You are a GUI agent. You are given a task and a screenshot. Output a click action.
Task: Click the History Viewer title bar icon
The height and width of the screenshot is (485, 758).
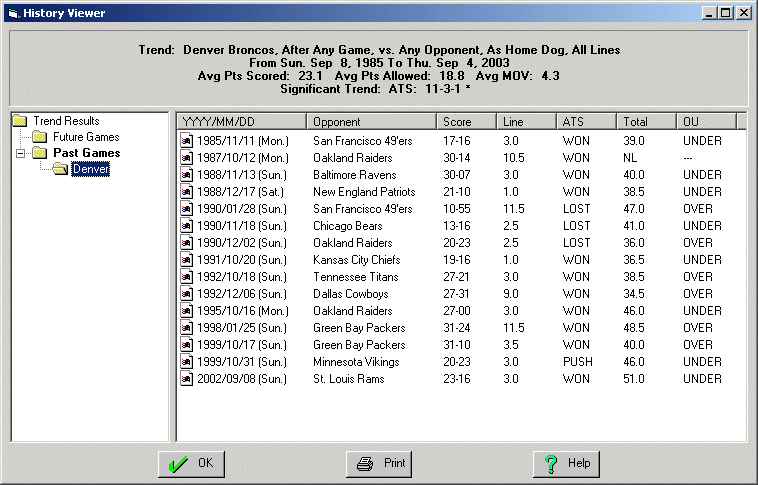tap(14, 13)
